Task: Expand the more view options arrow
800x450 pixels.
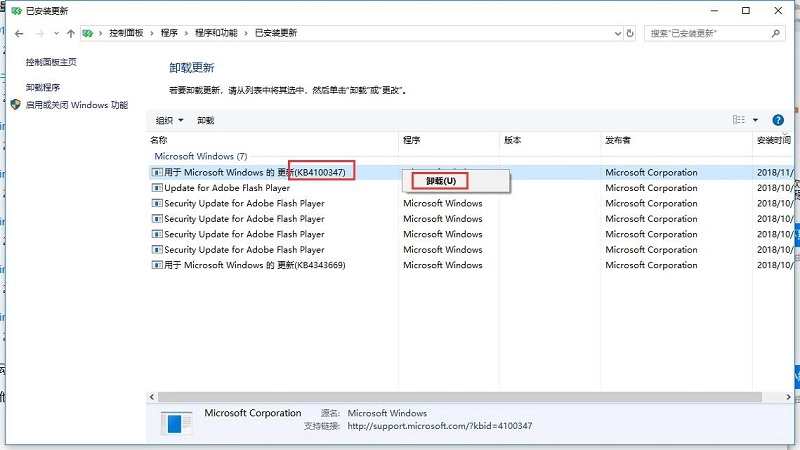Action: (x=755, y=120)
